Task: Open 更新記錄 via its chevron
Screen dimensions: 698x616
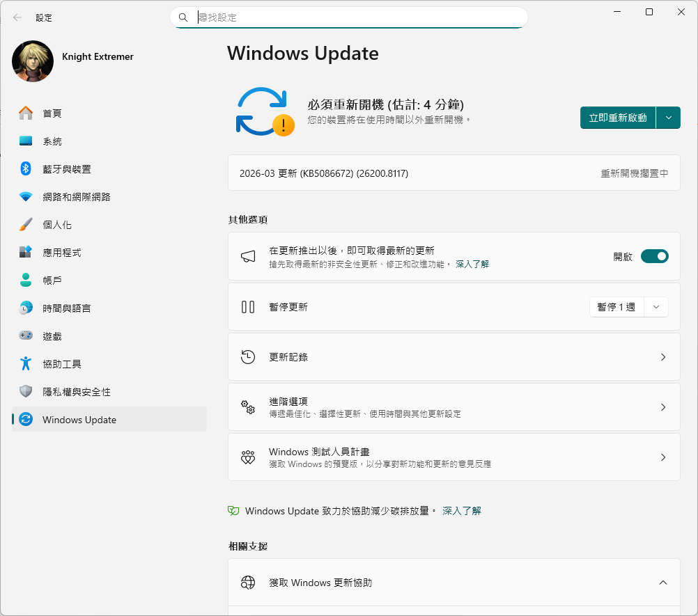Action: coord(663,356)
